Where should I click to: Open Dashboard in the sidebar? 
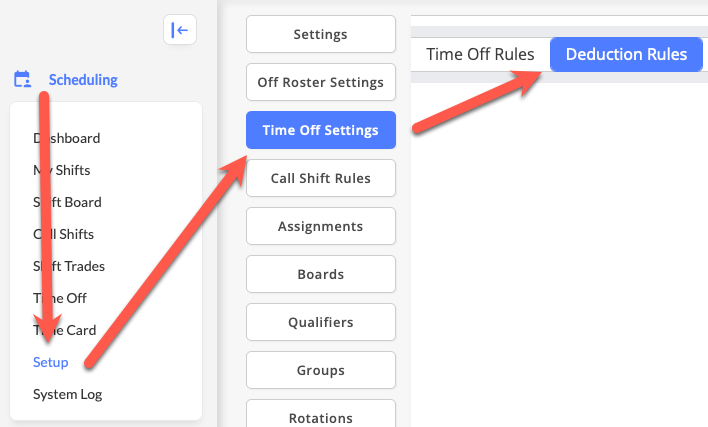point(67,138)
